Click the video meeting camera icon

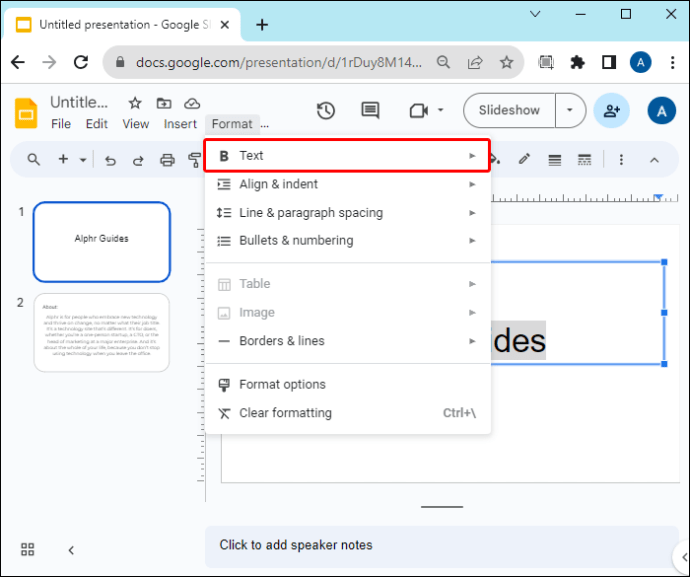418,110
